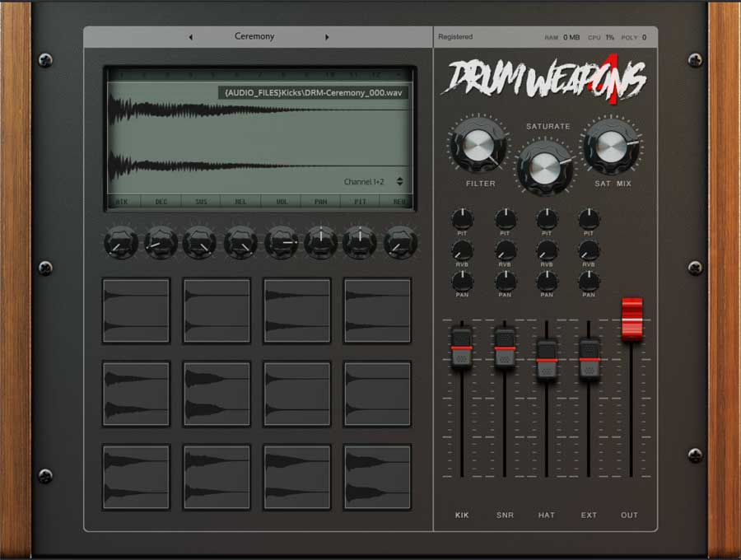Trigger the first pad in the top row
741x560 pixels.
click(x=136, y=310)
